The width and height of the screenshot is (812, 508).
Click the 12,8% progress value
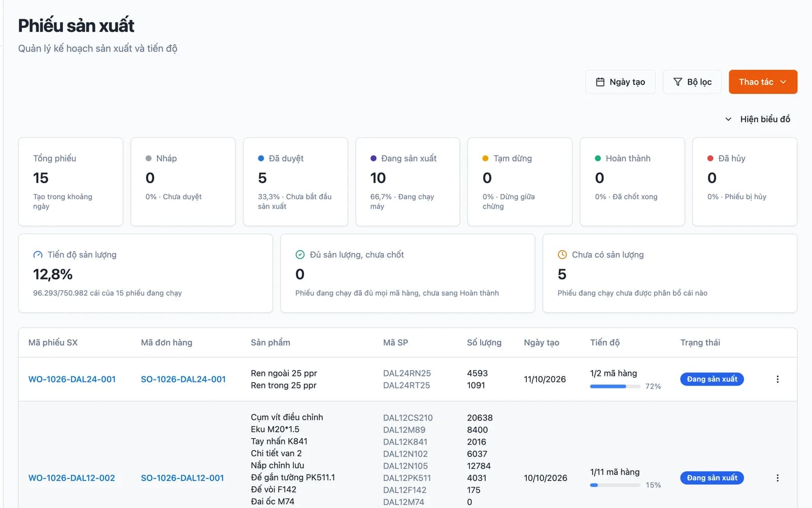point(53,274)
